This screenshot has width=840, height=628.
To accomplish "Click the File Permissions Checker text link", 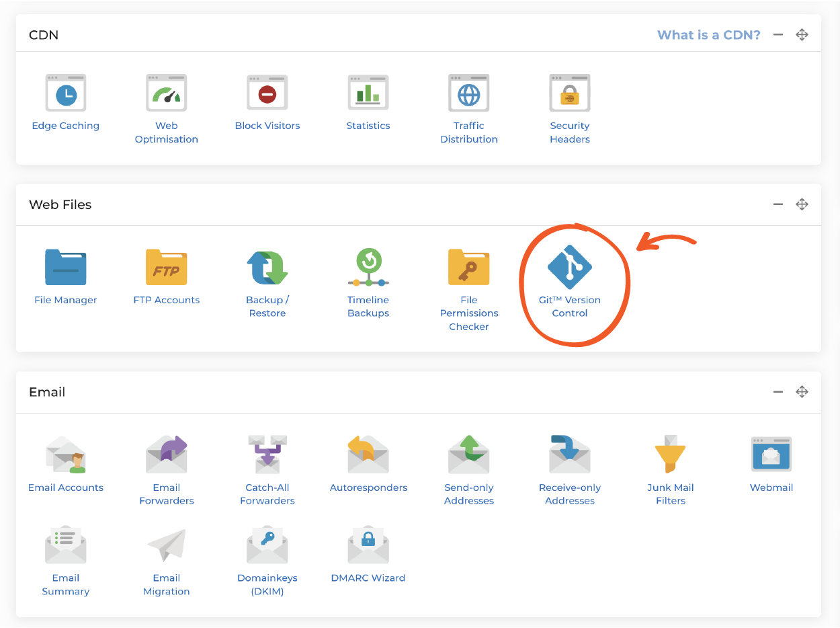I will 469,313.
